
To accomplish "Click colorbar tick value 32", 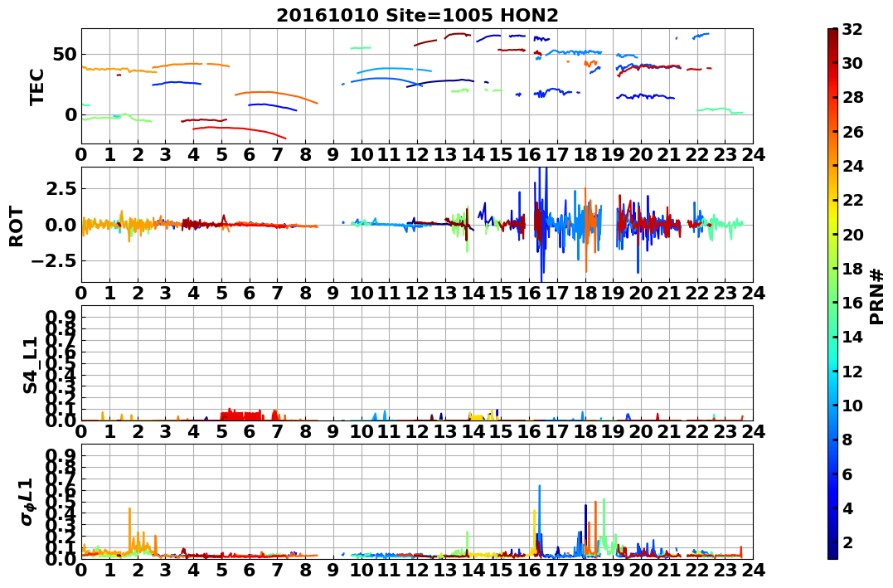I will pos(852,29).
